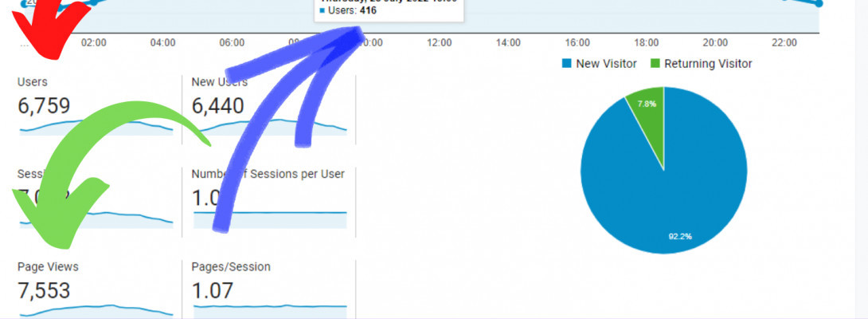Viewport: 868px width, 319px height.
Task: Click the blue New Visitor legend square
Action: [x=567, y=64]
